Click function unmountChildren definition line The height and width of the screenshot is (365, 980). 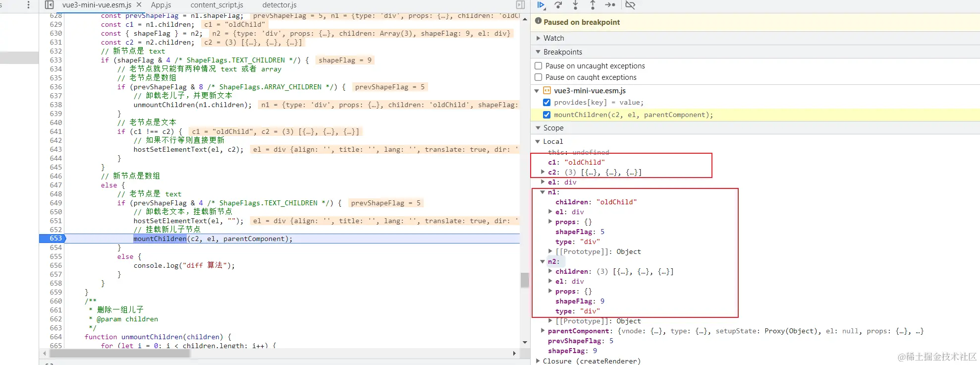[158, 337]
